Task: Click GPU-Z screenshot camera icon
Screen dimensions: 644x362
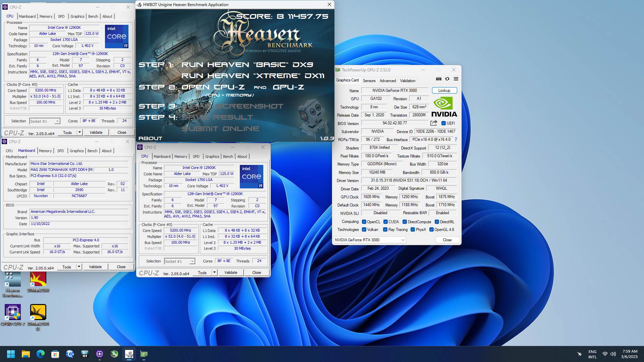Action: point(438,79)
